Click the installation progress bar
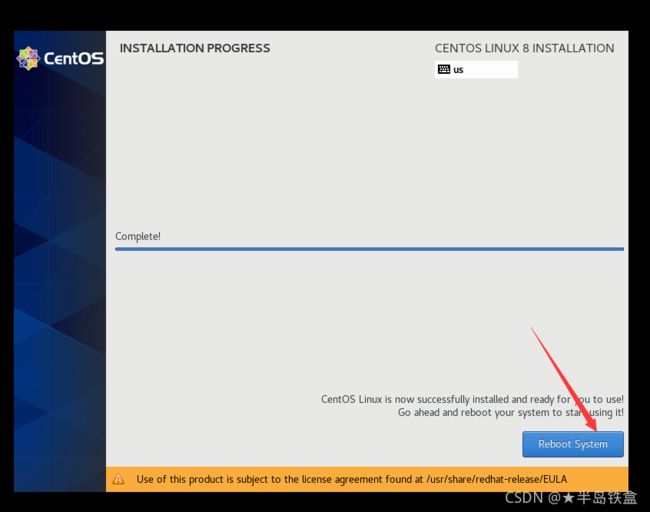Image resolution: width=650 pixels, height=512 pixels. click(369, 249)
